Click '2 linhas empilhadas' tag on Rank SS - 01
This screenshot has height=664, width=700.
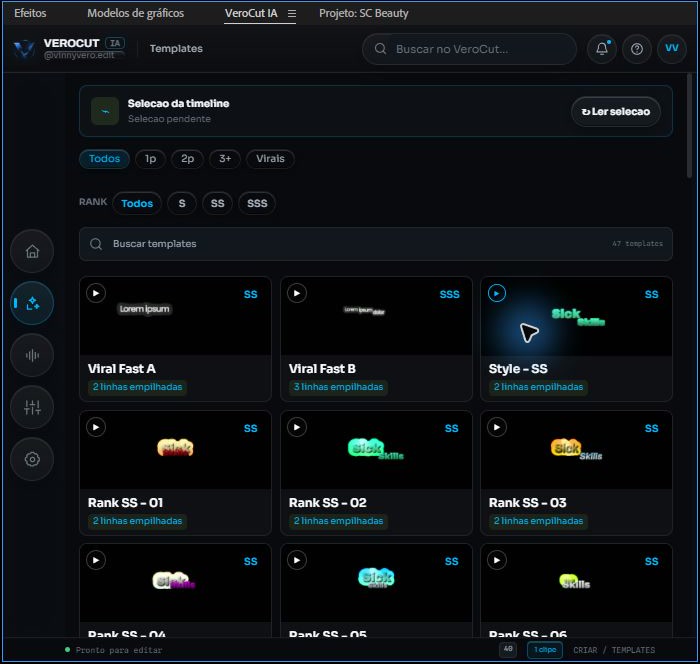137,521
